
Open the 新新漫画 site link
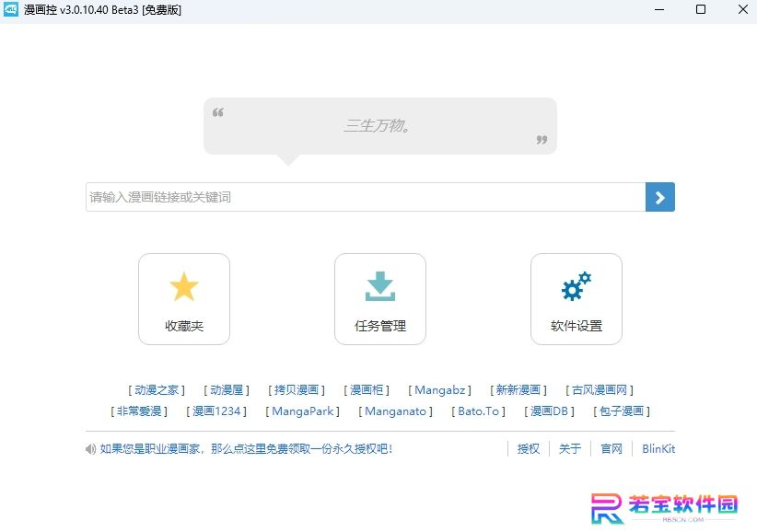(518, 389)
